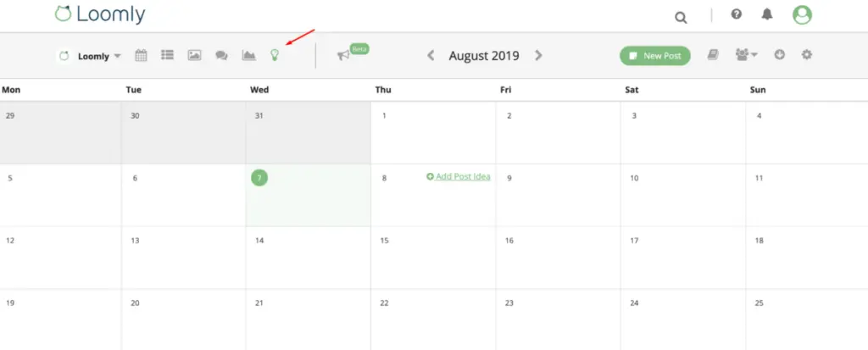Go to the previous month
Image resolution: width=868 pixels, height=350 pixels.
(x=431, y=56)
